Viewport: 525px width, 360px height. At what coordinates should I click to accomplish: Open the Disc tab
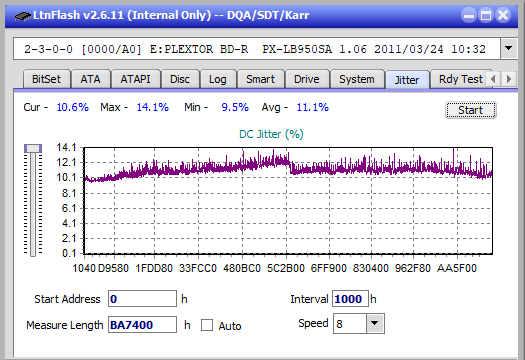coord(180,79)
